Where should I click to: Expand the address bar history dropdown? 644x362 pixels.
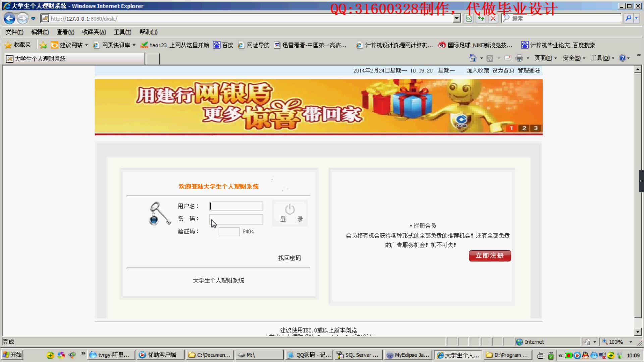[457, 19]
